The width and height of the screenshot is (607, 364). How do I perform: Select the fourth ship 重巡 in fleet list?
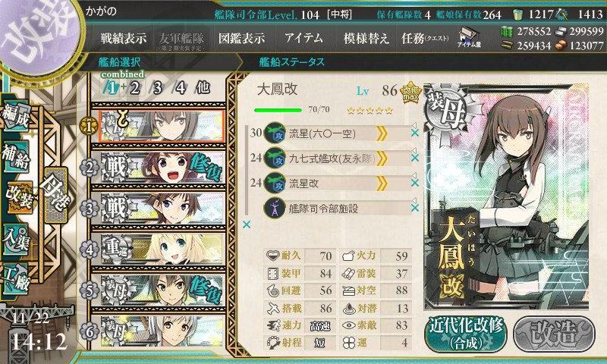(x=158, y=249)
